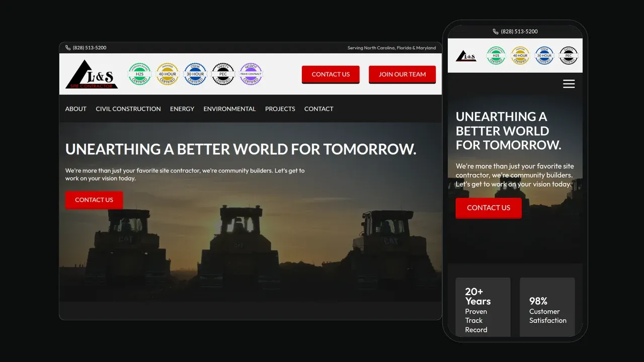Click the blue OSHA 30 Hour badge on desktop
This screenshot has height=362, width=644.
(x=195, y=74)
